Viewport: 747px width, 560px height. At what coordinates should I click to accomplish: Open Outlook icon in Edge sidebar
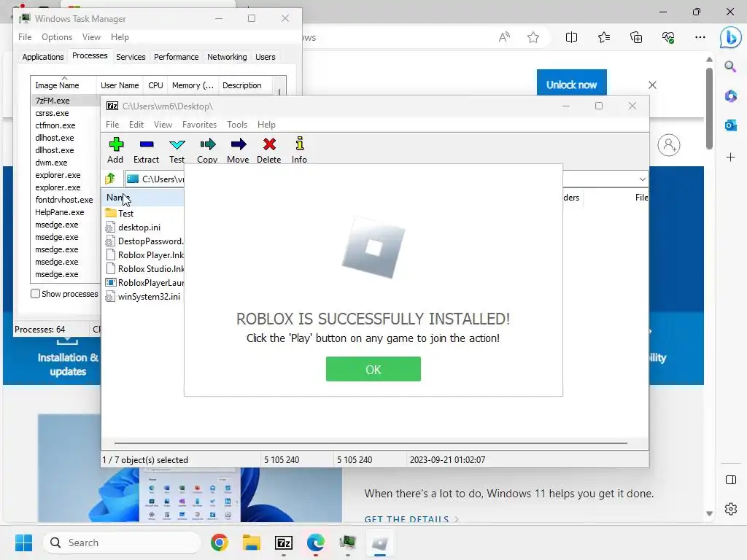coord(730,125)
